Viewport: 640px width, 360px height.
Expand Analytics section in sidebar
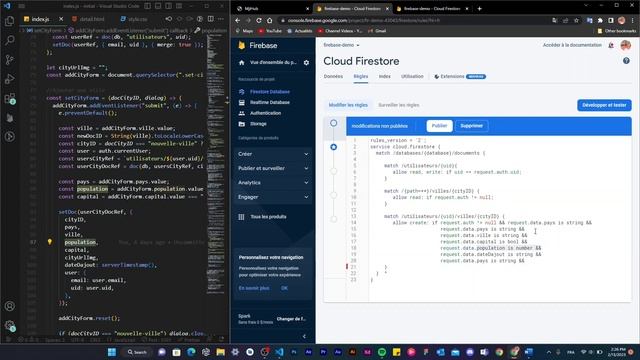[273, 182]
